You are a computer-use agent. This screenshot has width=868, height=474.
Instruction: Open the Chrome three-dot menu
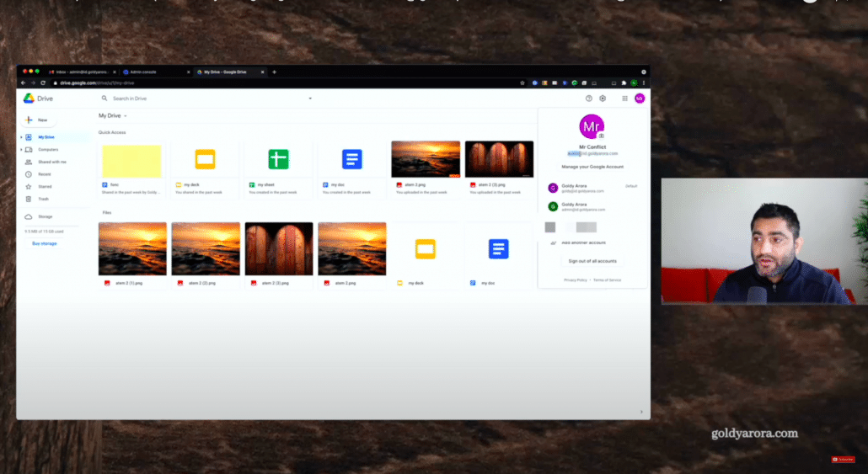coord(643,83)
